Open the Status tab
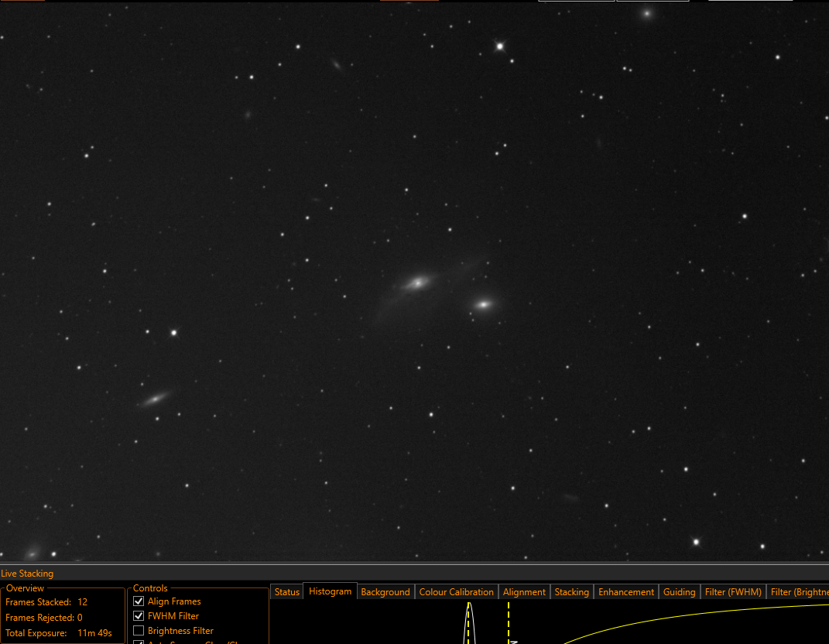Image resolution: width=829 pixels, height=644 pixels. [x=287, y=591]
